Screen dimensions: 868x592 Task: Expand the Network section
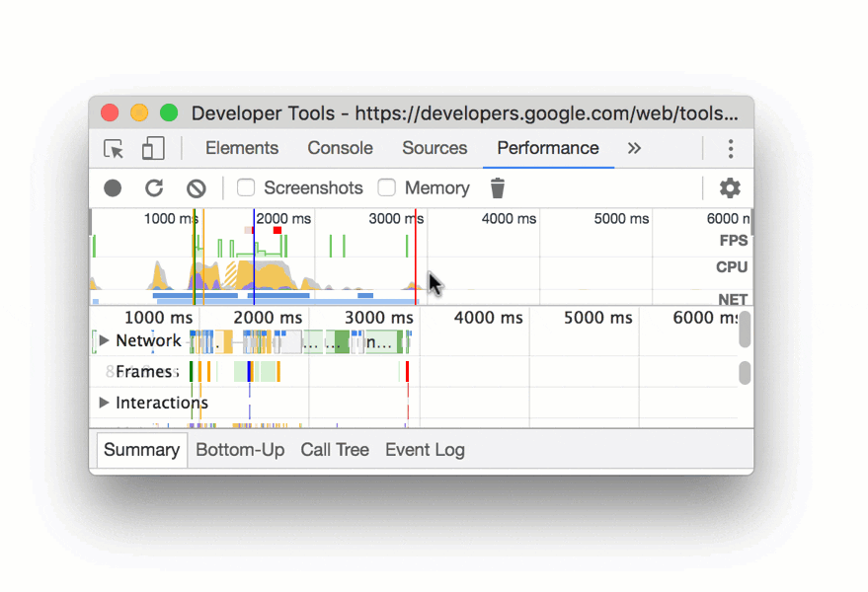(104, 340)
